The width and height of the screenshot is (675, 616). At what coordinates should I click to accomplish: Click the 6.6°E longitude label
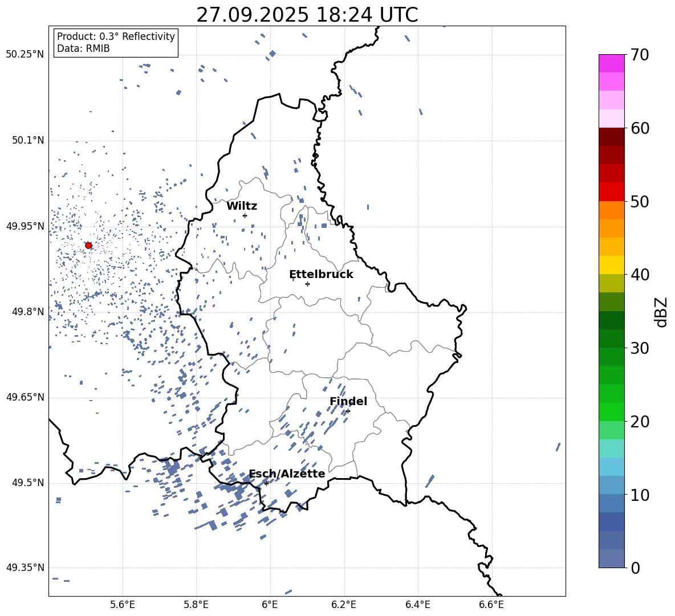coord(491,605)
